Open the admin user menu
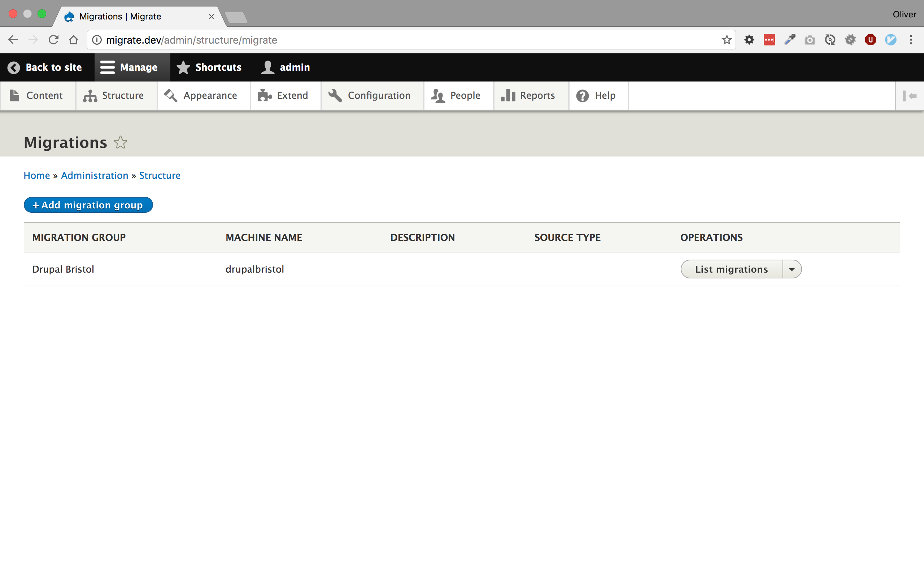The width and height of the screenshot is (924, 577). [286, 67]
